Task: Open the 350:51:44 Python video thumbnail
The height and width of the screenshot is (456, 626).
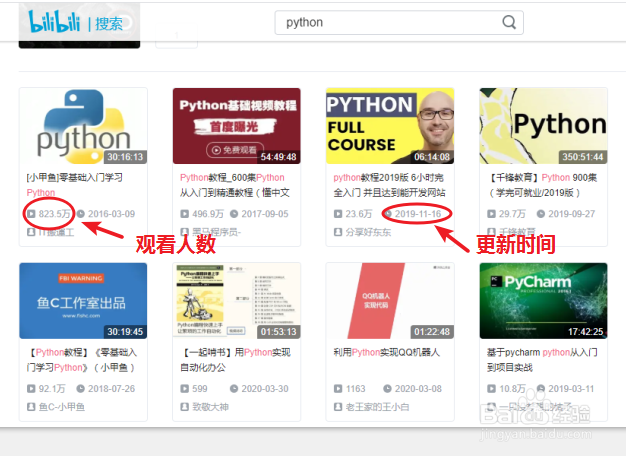Action: click(543, 126)
